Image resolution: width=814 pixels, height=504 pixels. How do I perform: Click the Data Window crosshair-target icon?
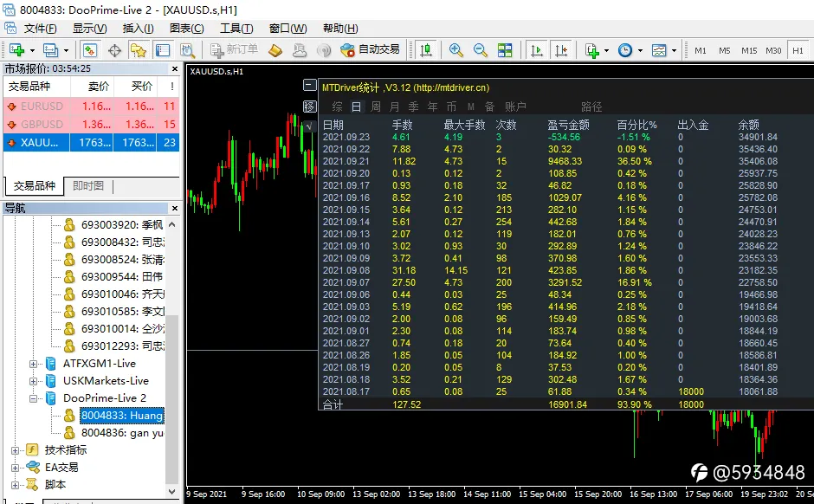[x=114, y=50]
